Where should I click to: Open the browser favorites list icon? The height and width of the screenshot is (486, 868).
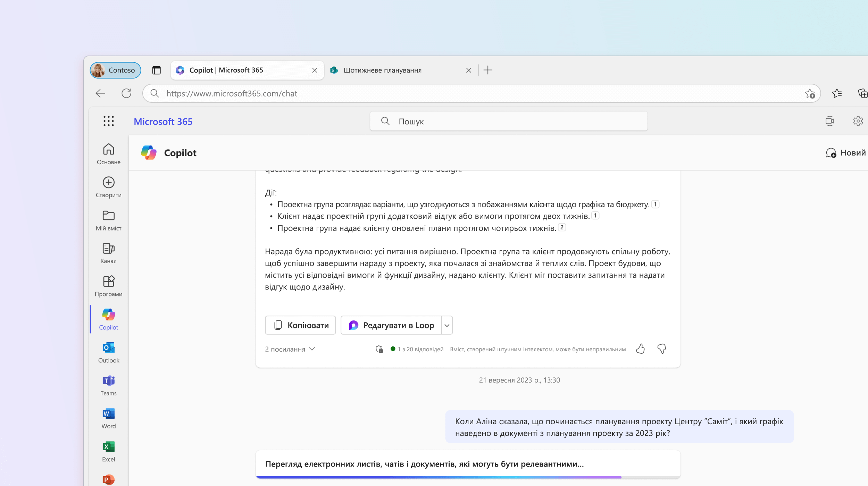pos(837,93)
